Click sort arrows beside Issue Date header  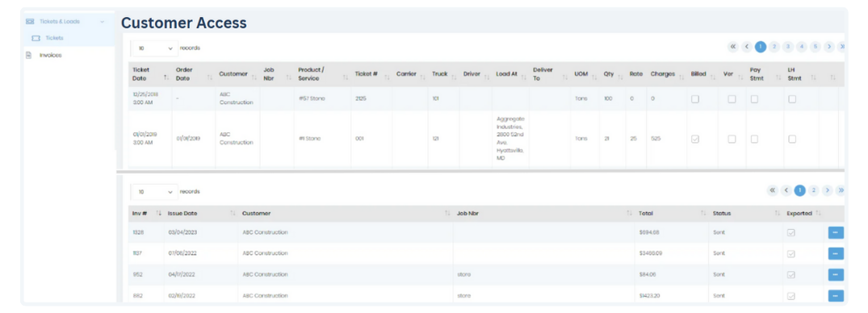[x=233, y=214]
